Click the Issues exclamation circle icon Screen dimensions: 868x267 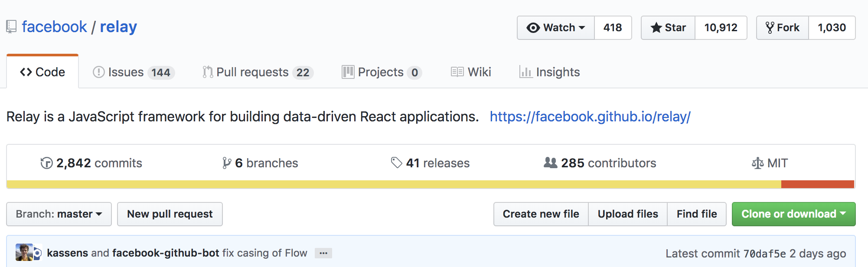click(x=99, y=72)
